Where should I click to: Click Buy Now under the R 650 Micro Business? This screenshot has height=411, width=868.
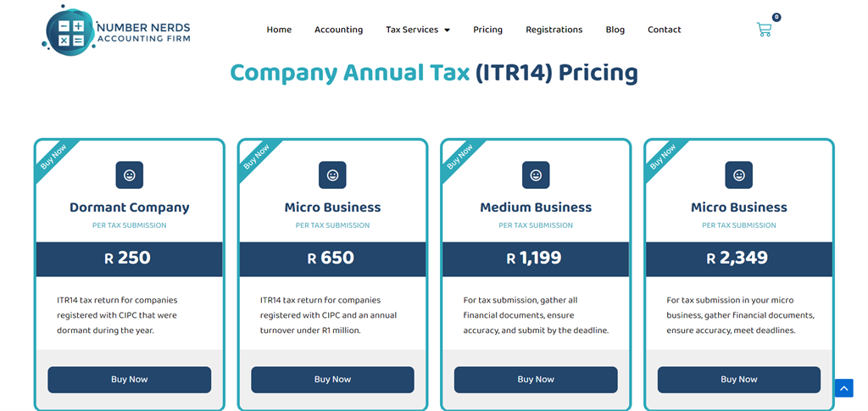pyautogui.click(x=332, y=380)
